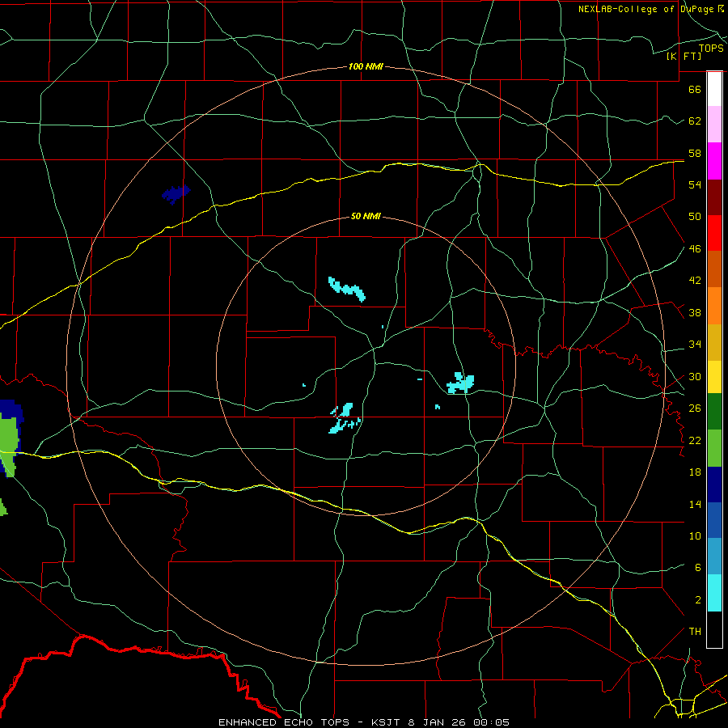Click the 26 legend value
The width and height of the screenshot is (728, 728).
tap(695, 408)
